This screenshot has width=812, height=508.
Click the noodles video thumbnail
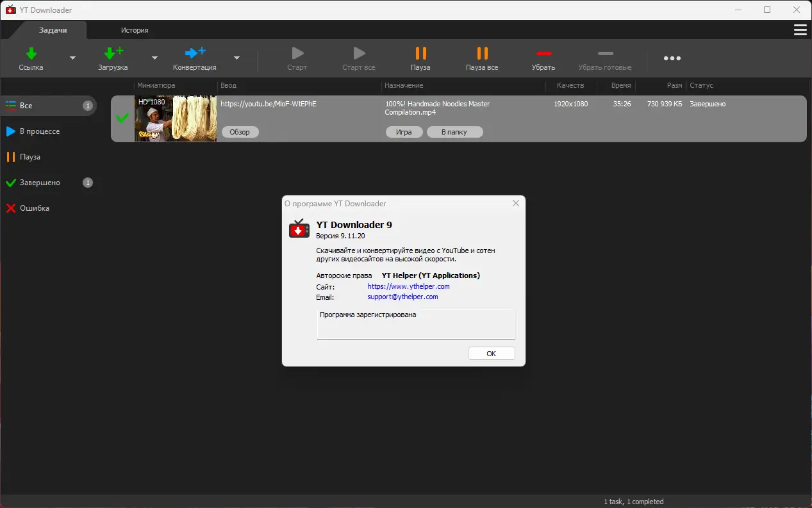pos(176,119)
